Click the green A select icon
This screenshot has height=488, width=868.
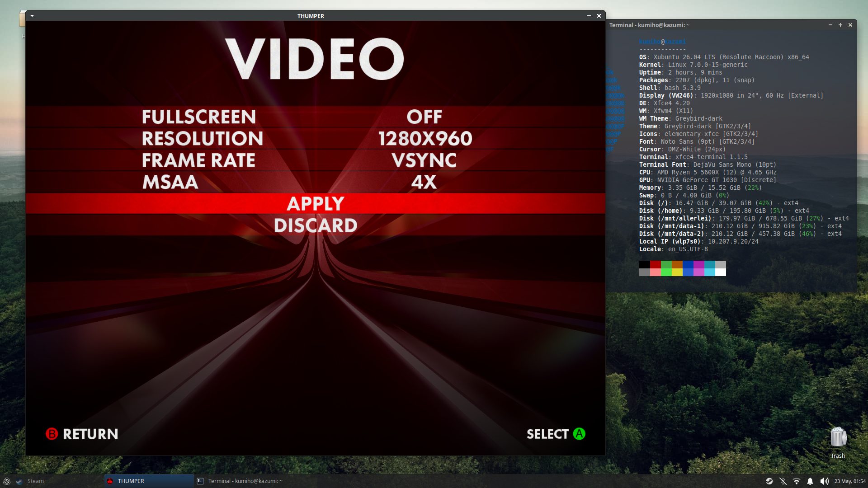click(579, 434)
